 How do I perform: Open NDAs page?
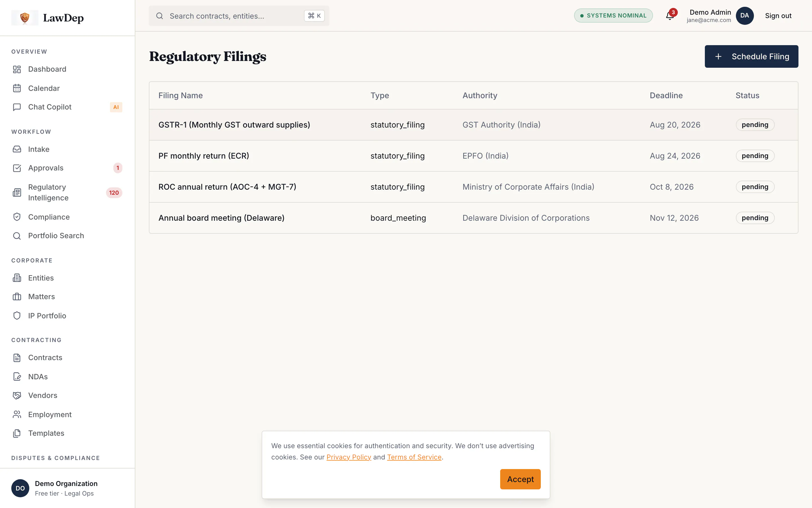click(x=67, y=377)
